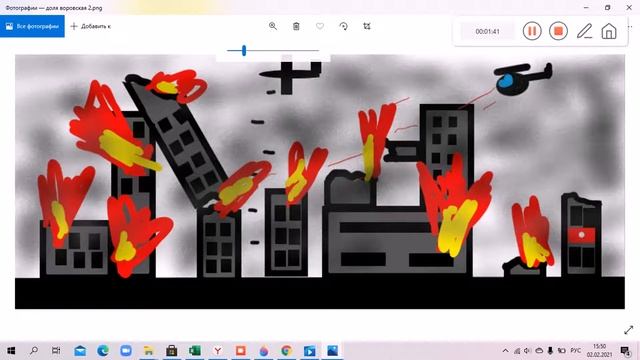Open the volume control in tray
This screenshot has height=360, width=640.
pos(527,351)
